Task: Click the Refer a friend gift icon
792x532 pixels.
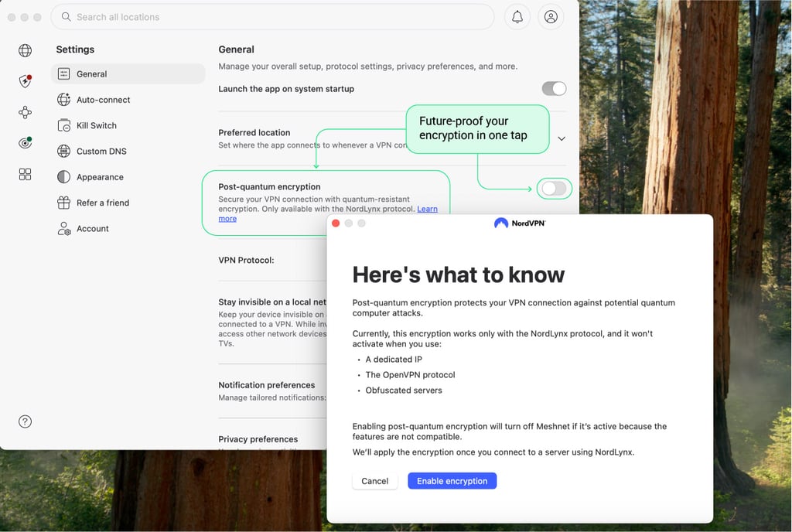Action: (63, 203)
